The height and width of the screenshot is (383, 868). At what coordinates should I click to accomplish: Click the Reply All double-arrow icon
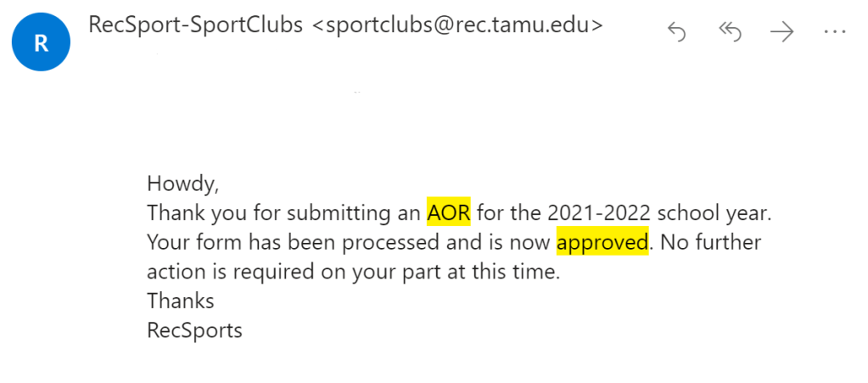[729, 32]
